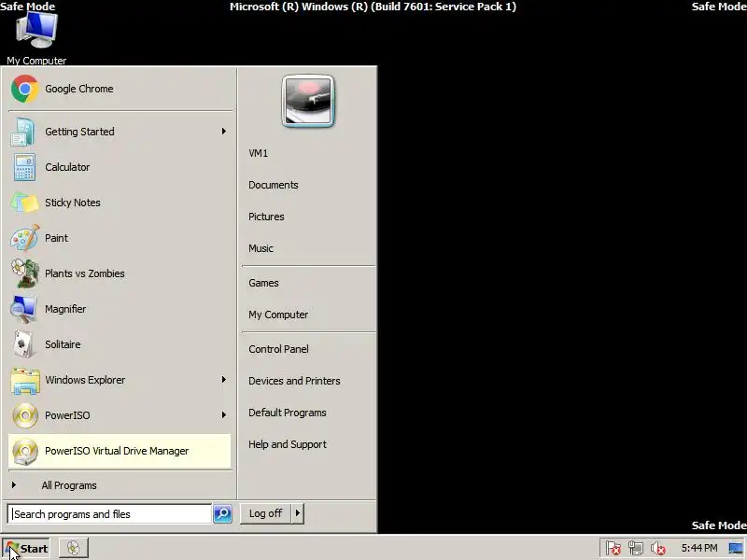Open Paint via its palette icon
The image size is (747, 560).
coord(25,238)
